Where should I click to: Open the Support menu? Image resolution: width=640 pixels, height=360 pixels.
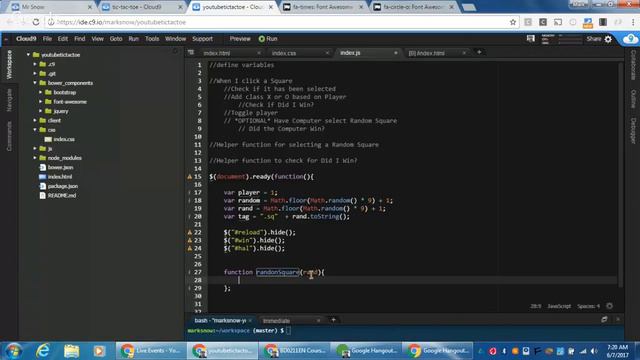pos(202,39)
